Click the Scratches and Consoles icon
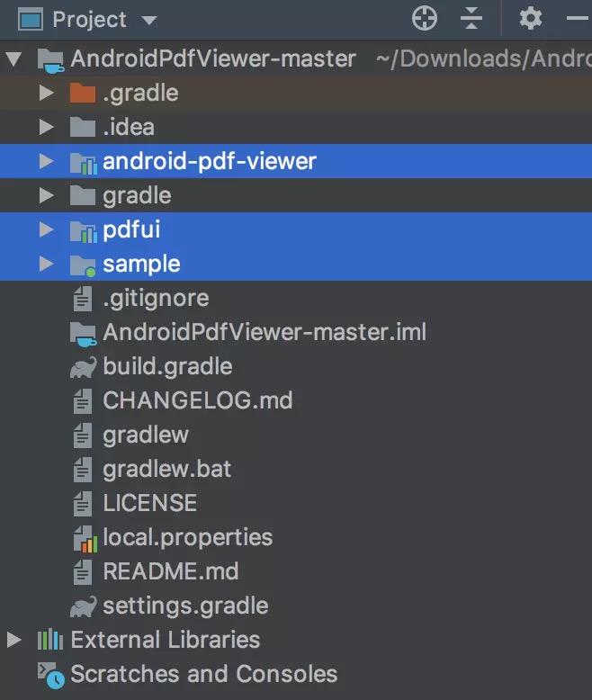Image resolution: width=592 pixels, height=700 pixels. pyautogui.click(x=51, y=675)
